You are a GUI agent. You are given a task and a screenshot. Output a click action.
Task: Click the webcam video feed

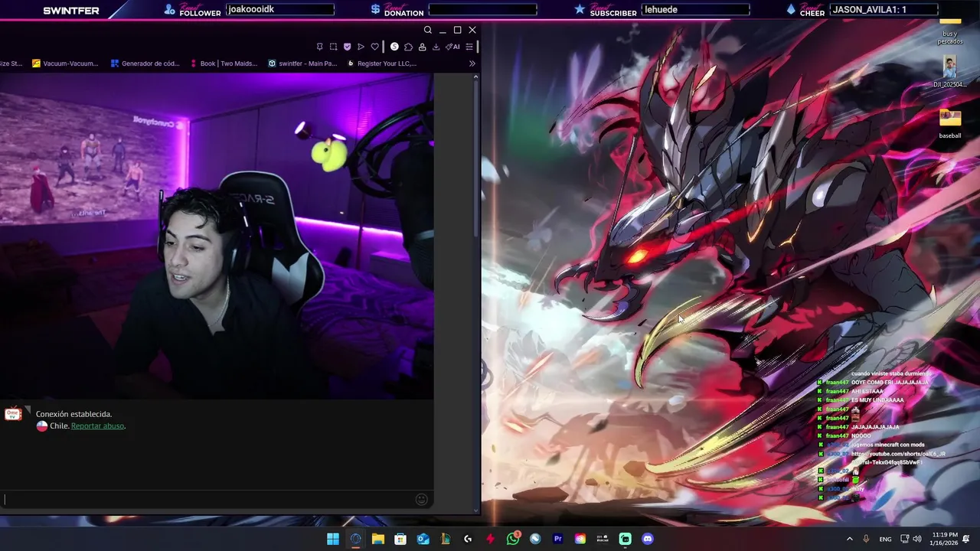[x=217, y=236]
